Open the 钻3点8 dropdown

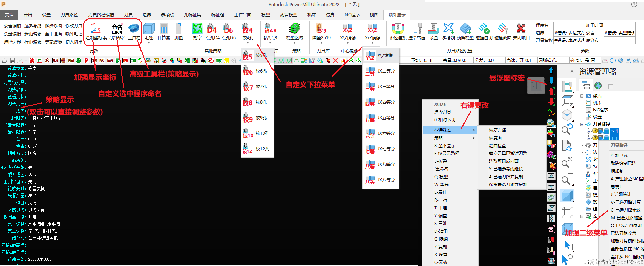coord(270,43)
